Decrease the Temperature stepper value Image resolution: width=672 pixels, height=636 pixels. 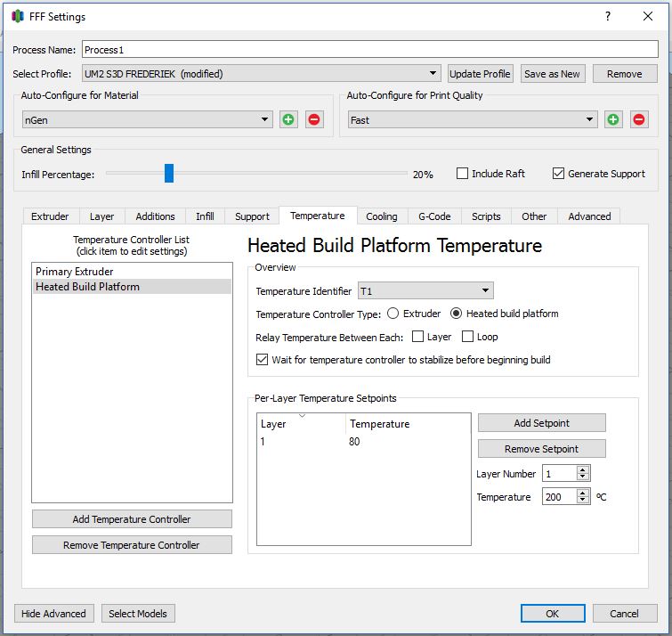[583, 501]
